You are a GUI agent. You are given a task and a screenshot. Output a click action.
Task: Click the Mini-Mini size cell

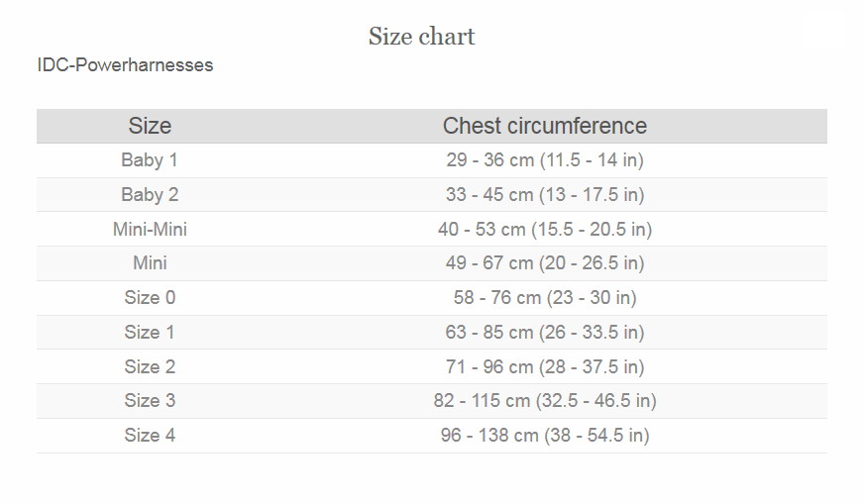point(150,229)
